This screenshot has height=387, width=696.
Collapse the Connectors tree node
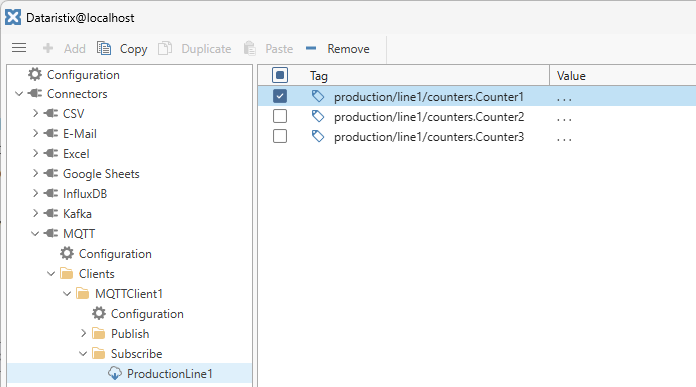(x=19, y=94)
